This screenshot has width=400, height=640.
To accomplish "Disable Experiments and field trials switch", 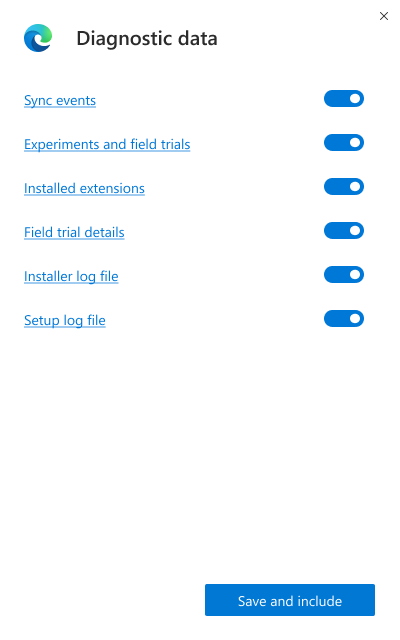I will tap(344, 143).
